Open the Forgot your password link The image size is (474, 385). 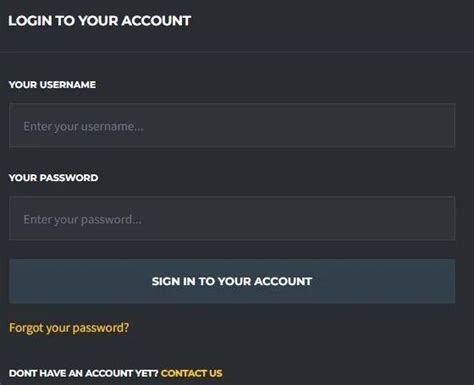point(69,328)
